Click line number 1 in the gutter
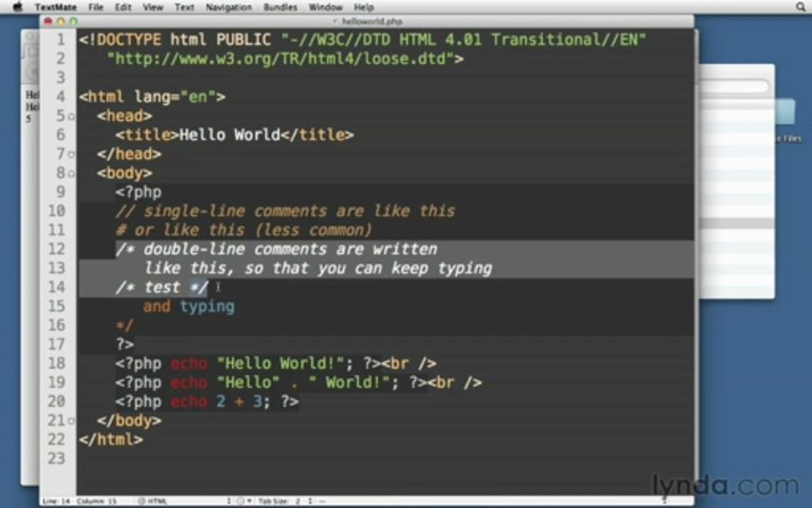 tap(61, 40)
